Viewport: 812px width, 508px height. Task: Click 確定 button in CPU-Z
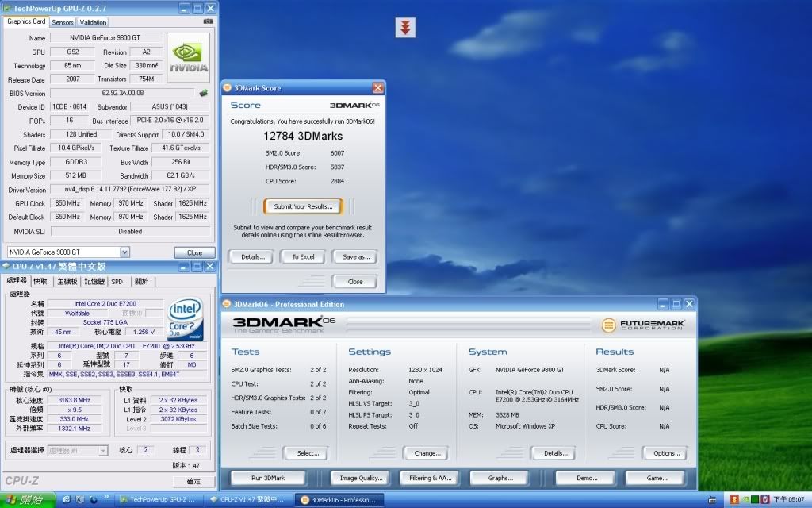[x=193, y=481]
